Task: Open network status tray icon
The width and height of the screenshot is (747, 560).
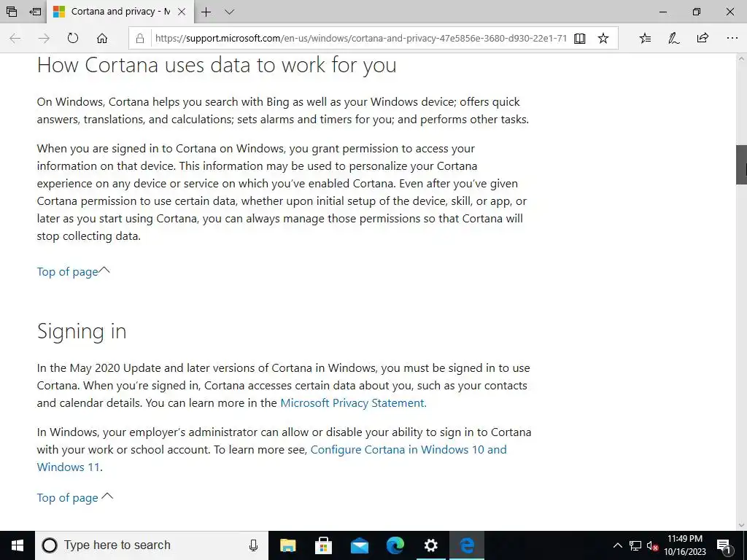Action: point(635,545)
